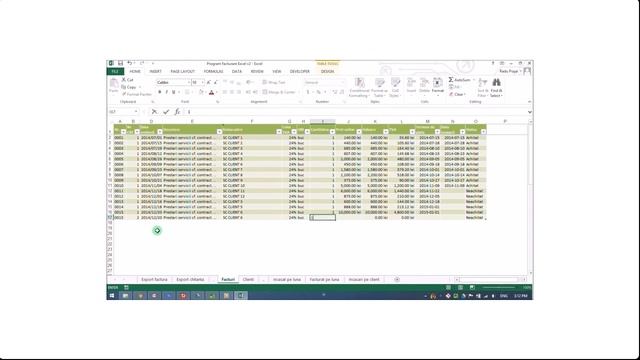Cancel the formula bar entry
The image size is (640, 360).
click(154, 112)
